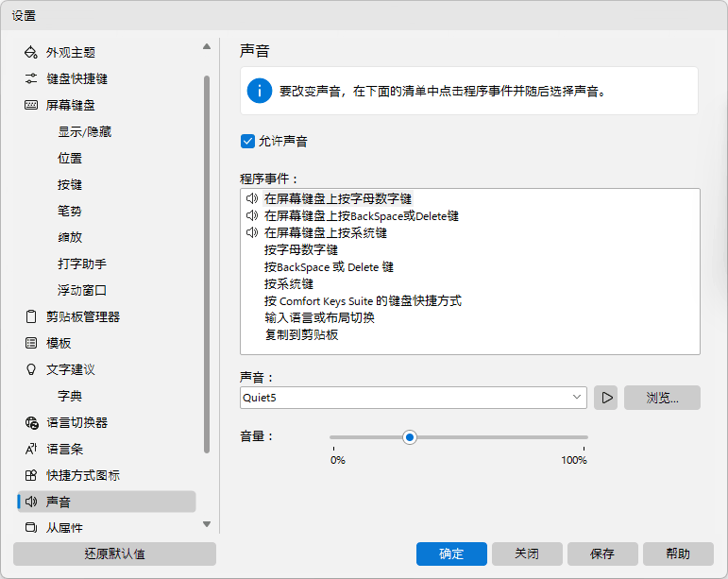Click the lightbulb icon beside 文字建议
This screenshot has width=728, height=579.
[30, 369]
